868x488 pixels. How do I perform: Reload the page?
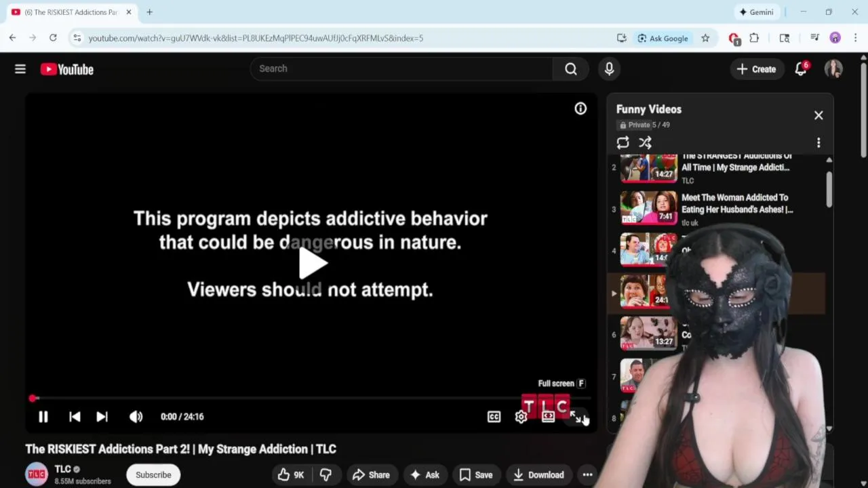point(53,38)
